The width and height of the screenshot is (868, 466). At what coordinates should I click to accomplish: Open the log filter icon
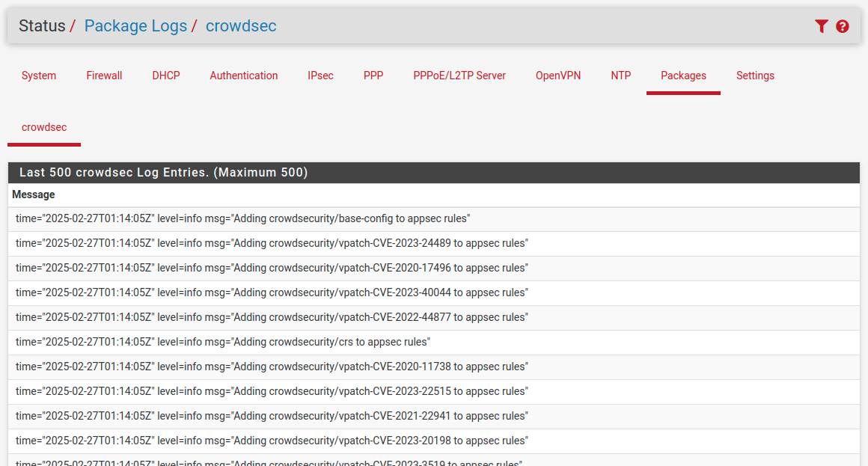coord(821,26)
